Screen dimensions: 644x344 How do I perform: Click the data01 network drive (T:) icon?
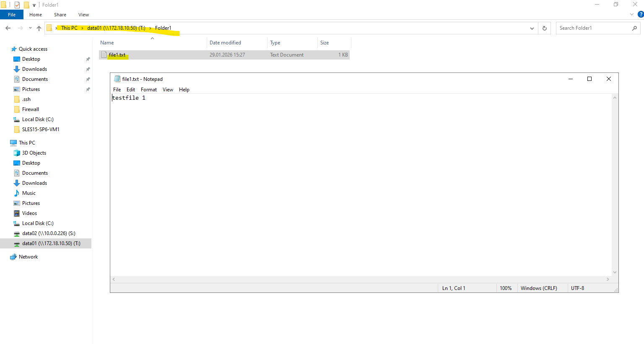17,243
